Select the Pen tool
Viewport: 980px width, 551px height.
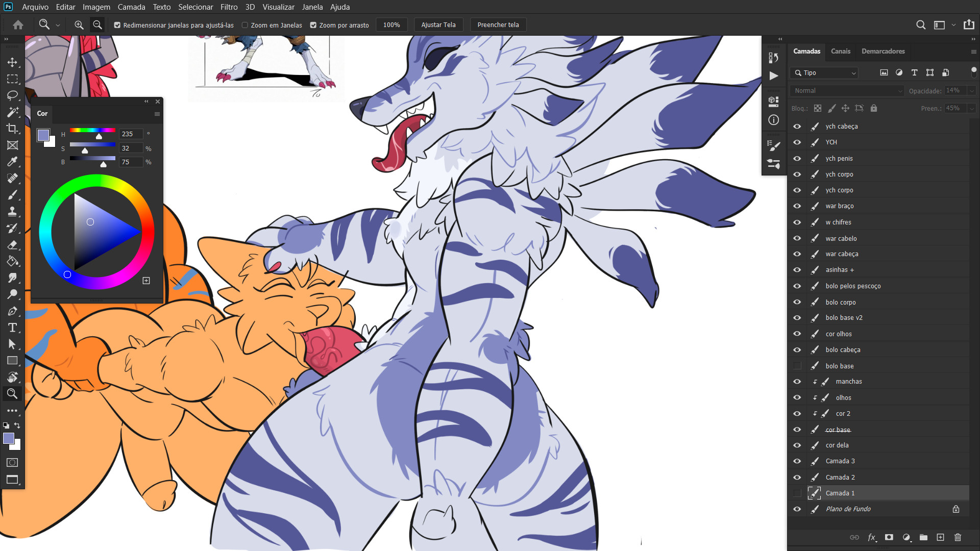[x=12, y=311]
